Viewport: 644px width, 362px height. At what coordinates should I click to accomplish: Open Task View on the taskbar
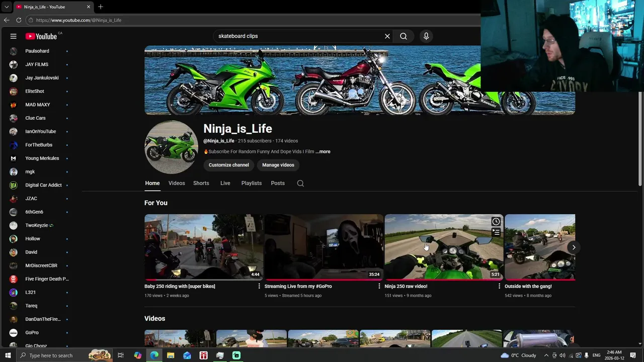coord(121,355)
